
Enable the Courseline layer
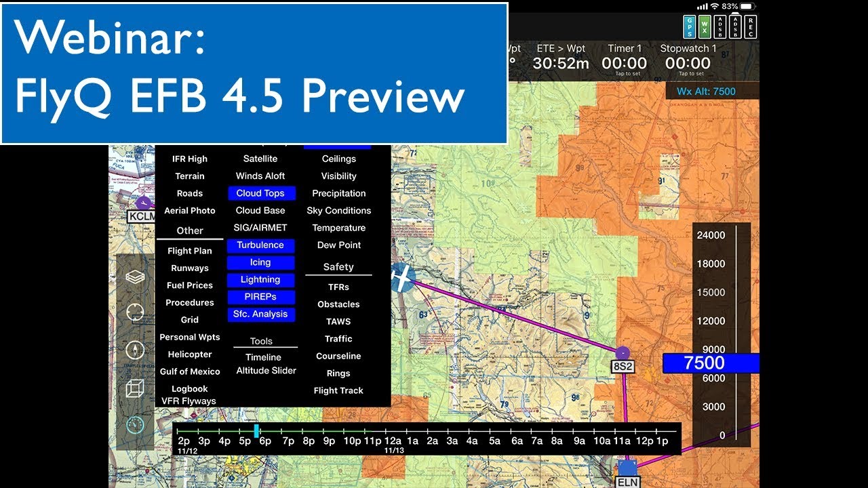(338, 356)
